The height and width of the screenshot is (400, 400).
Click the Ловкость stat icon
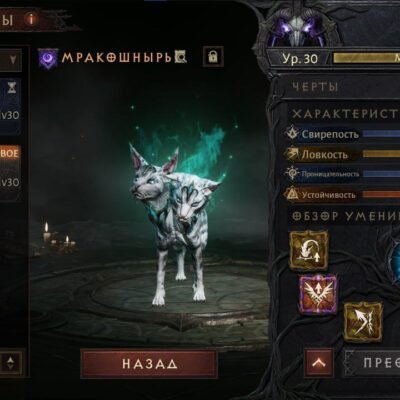(x=293, y=154)
